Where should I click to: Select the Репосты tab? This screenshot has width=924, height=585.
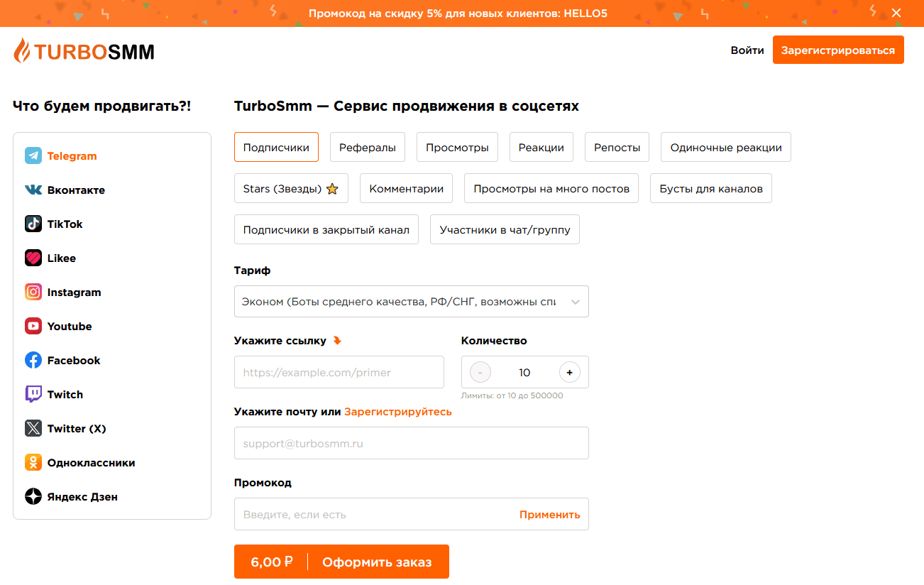coord(617,147)
